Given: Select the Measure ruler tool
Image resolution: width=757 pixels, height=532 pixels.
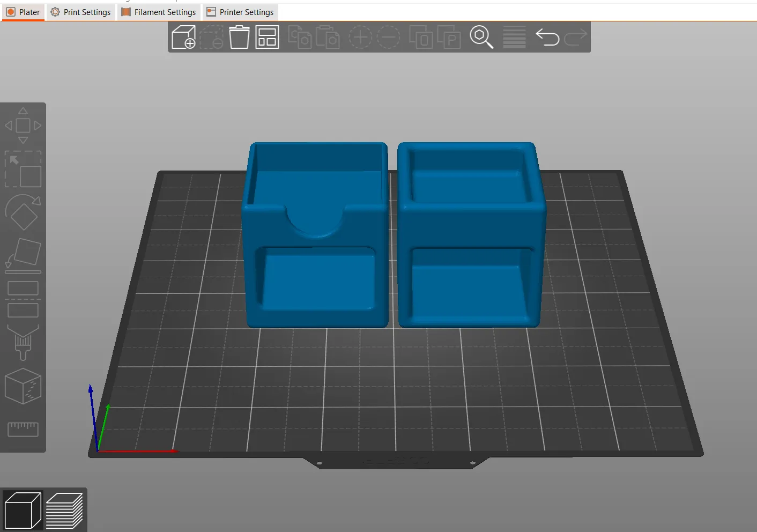Looking at the screenshot, I should pyautogui.click(x=23, y=429).
